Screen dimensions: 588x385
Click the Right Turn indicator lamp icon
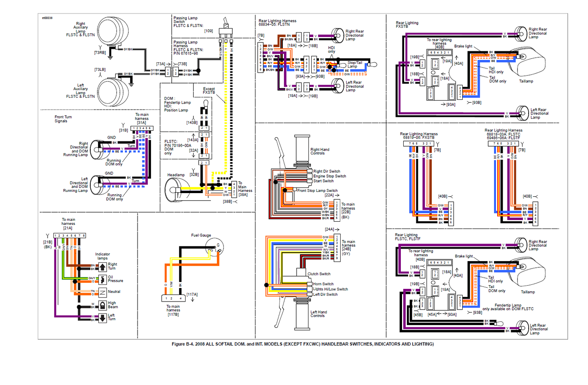(103, 267)
